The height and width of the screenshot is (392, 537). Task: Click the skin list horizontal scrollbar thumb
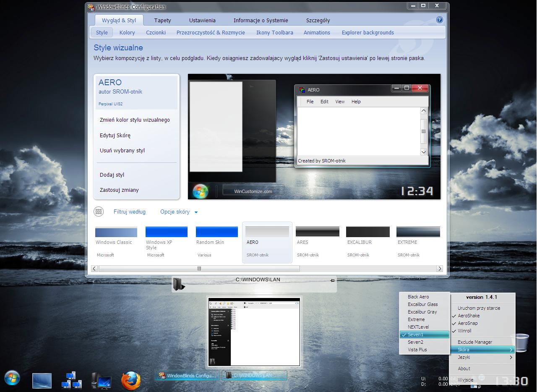[199, 269]
